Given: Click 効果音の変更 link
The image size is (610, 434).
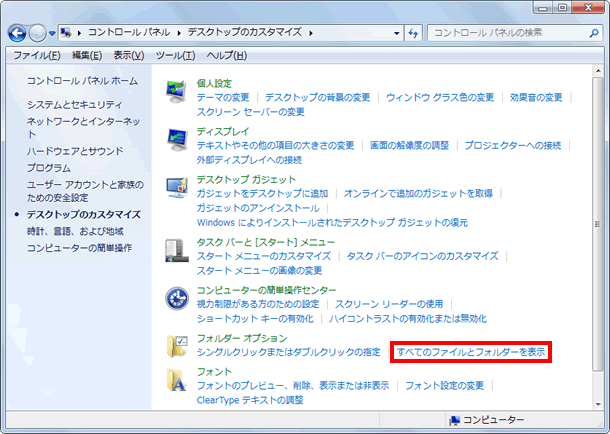Looking at the screenshot, I should (x=536, y=97).
